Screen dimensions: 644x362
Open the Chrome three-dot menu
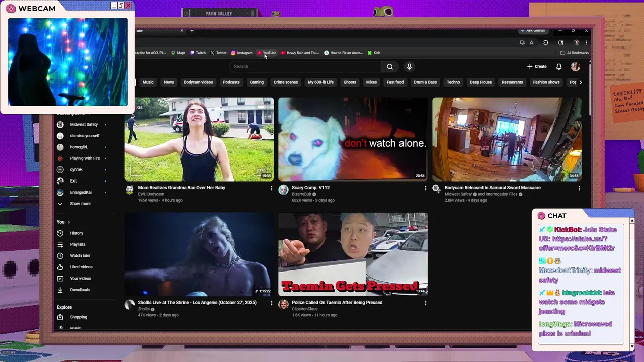click(x=586, y=43)
